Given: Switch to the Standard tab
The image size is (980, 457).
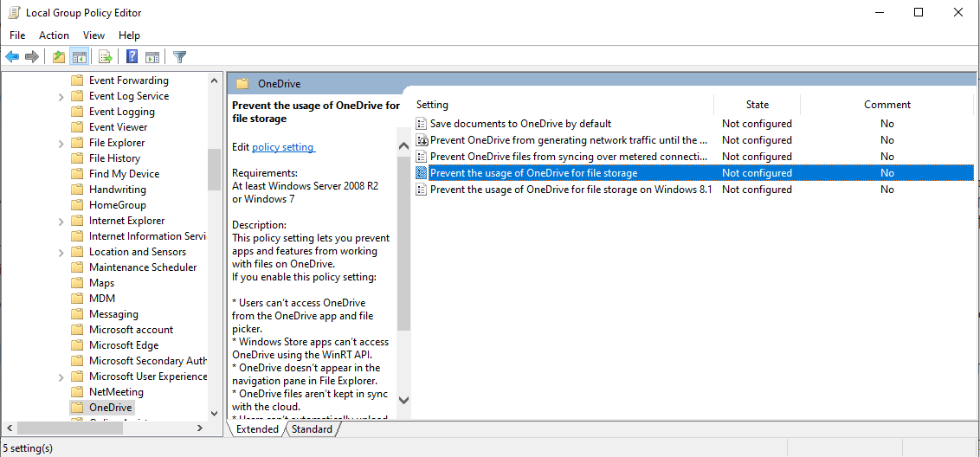Looking at the screenshot, I should (x=312, y=428).
